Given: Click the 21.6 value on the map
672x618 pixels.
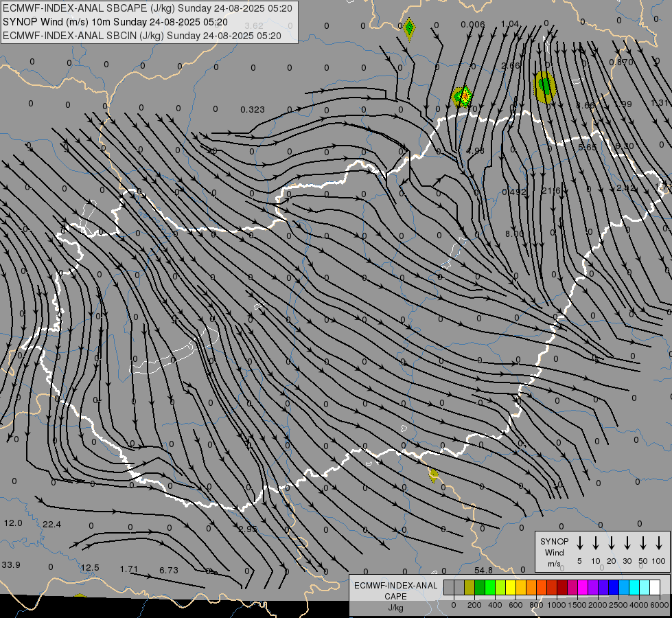Looking at the screenshot, I should pyautogui.click(x=551, y=190).
